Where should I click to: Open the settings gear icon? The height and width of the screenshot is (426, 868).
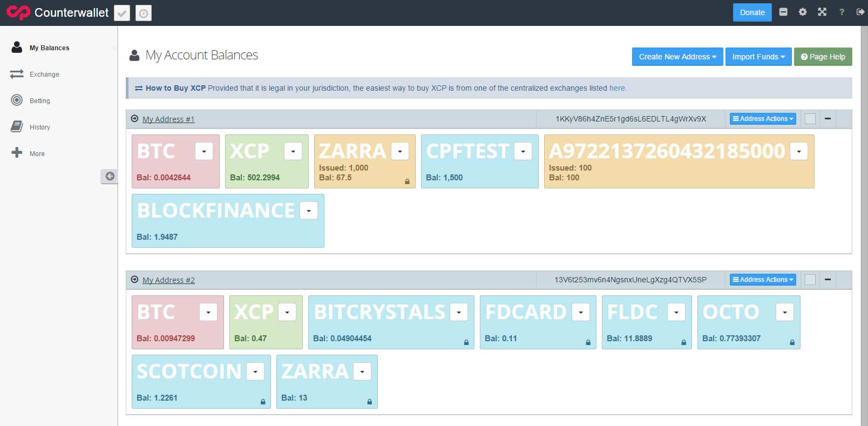[803, 12]
